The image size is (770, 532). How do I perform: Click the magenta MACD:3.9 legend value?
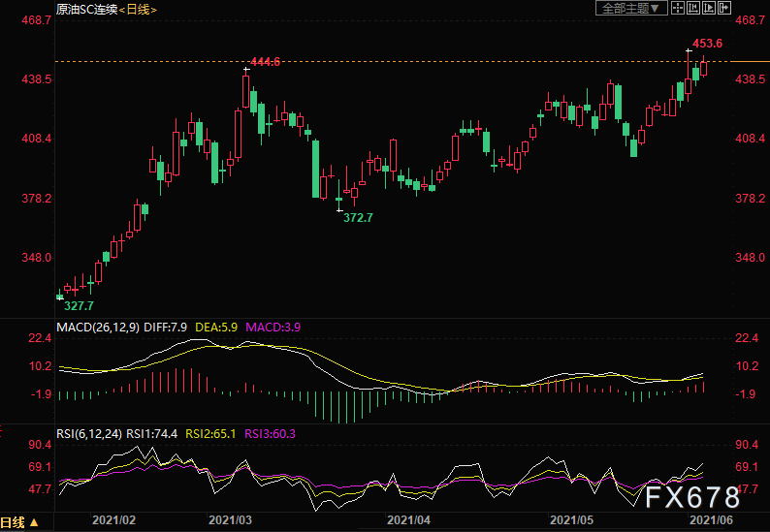(273, 328)
